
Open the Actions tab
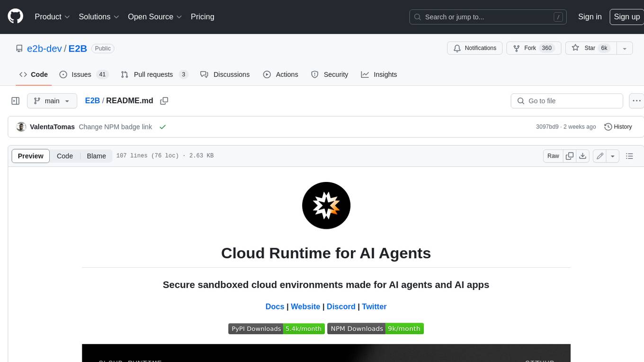pos(280,74)
